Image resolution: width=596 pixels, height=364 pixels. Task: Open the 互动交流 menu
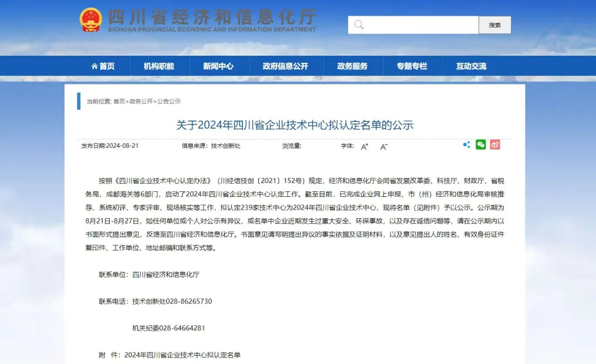pyautogui.click(x=471, y=66)
